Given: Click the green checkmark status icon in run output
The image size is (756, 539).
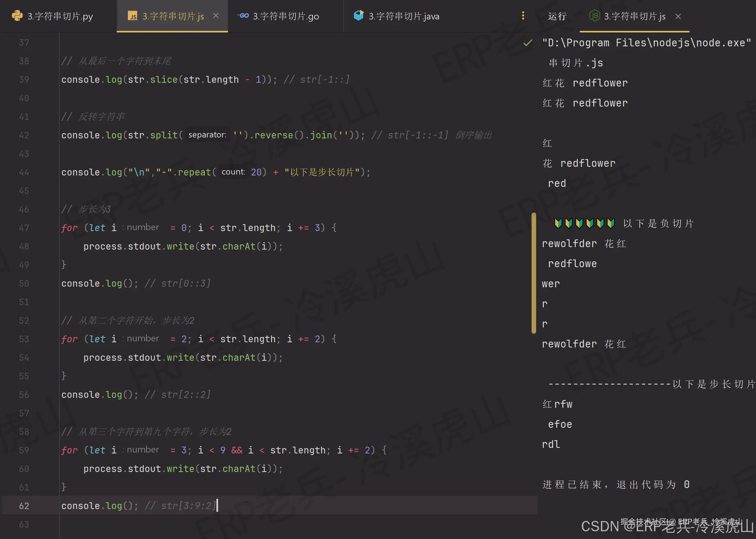Looking at the screenshot, I should coord(528,43).
